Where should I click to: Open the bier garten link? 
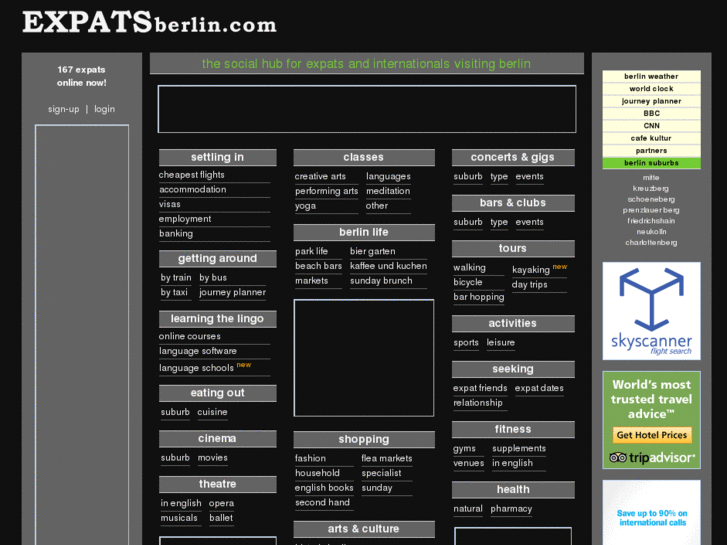pyautogui.click(x=373, y=251)
